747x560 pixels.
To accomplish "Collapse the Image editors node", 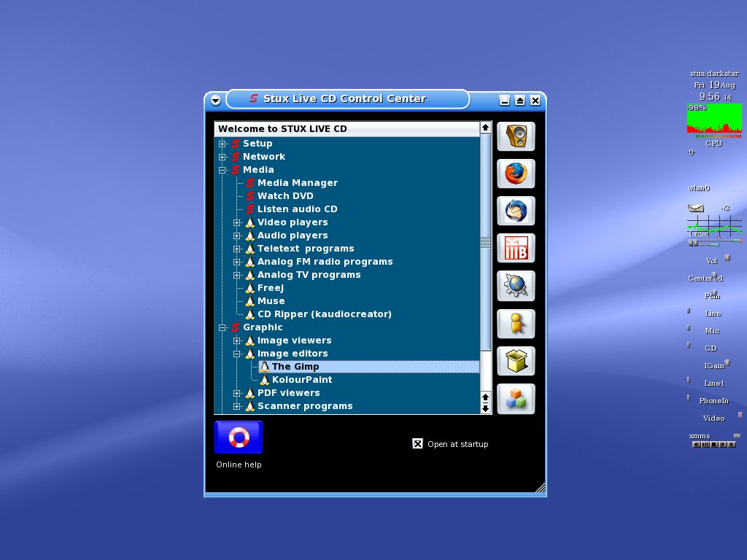I will [237, 354].
